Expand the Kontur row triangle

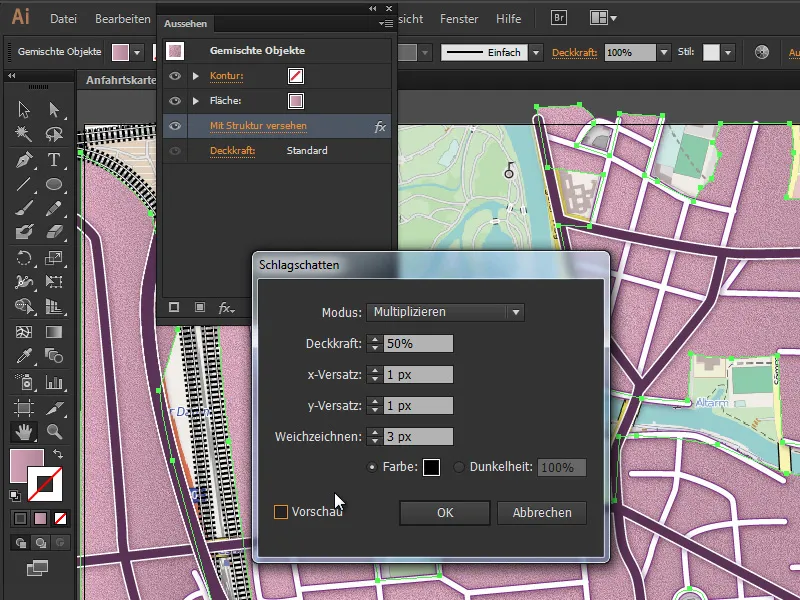point(196,76)
